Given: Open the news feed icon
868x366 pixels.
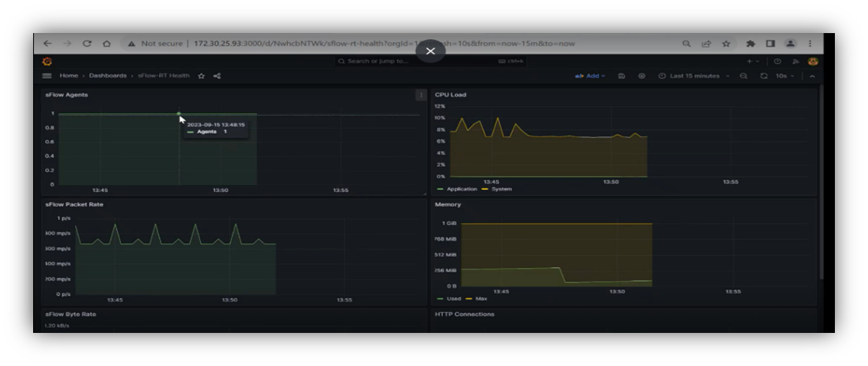Looking at the screenshot, I should (795, 62).
